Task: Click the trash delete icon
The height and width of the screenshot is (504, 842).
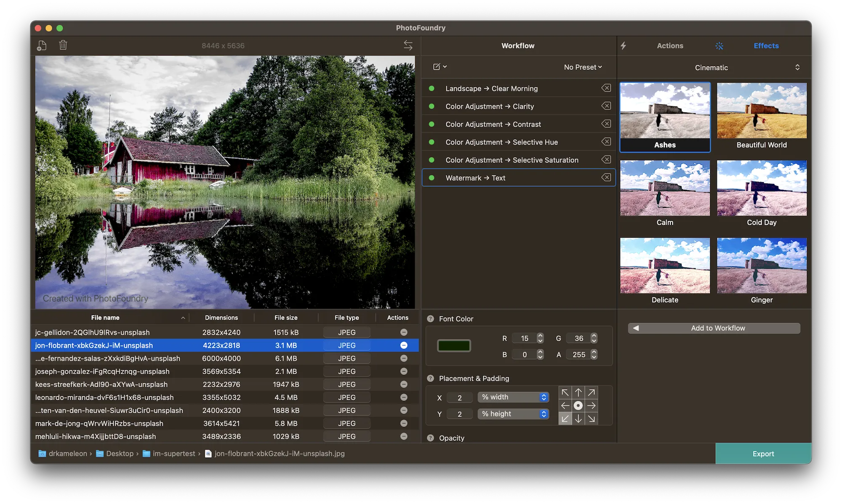Action: tap(63, 45)
